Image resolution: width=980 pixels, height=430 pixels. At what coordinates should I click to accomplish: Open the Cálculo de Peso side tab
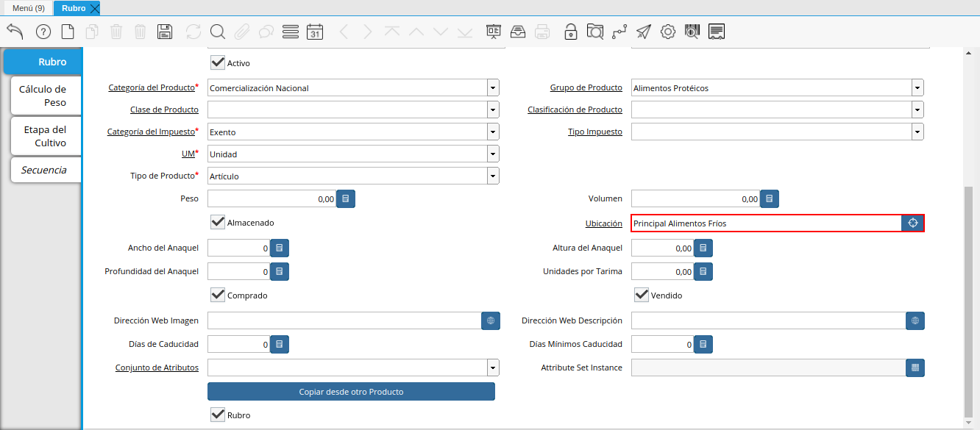[x=46, y=96]
